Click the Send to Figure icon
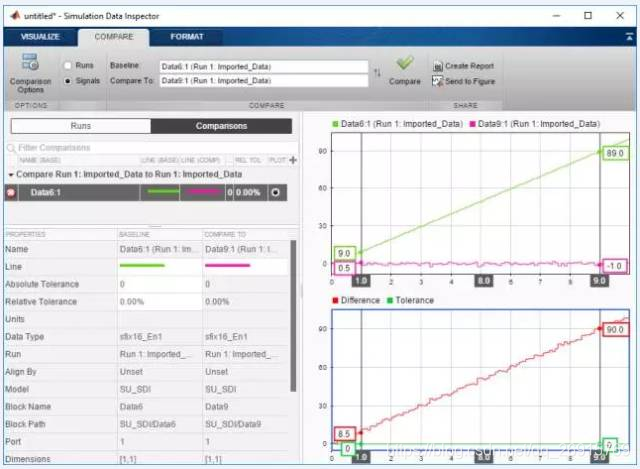 point(438,80)
